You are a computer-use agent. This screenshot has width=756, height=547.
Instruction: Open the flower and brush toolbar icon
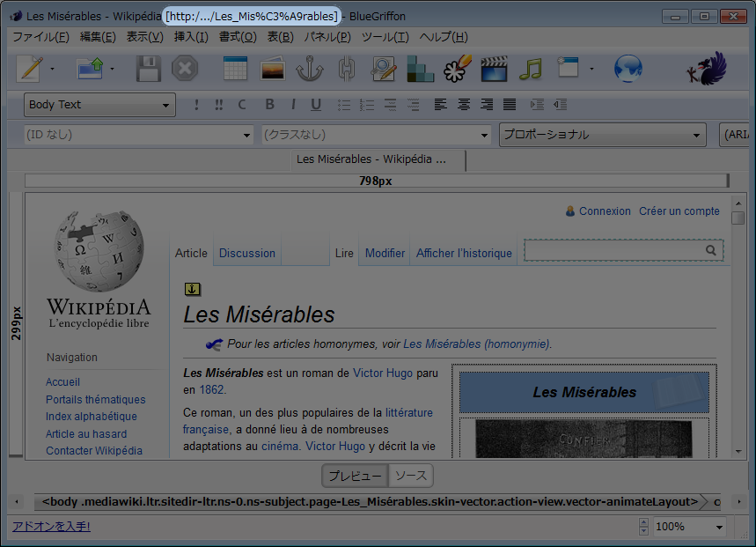click(x=458, y=69)
